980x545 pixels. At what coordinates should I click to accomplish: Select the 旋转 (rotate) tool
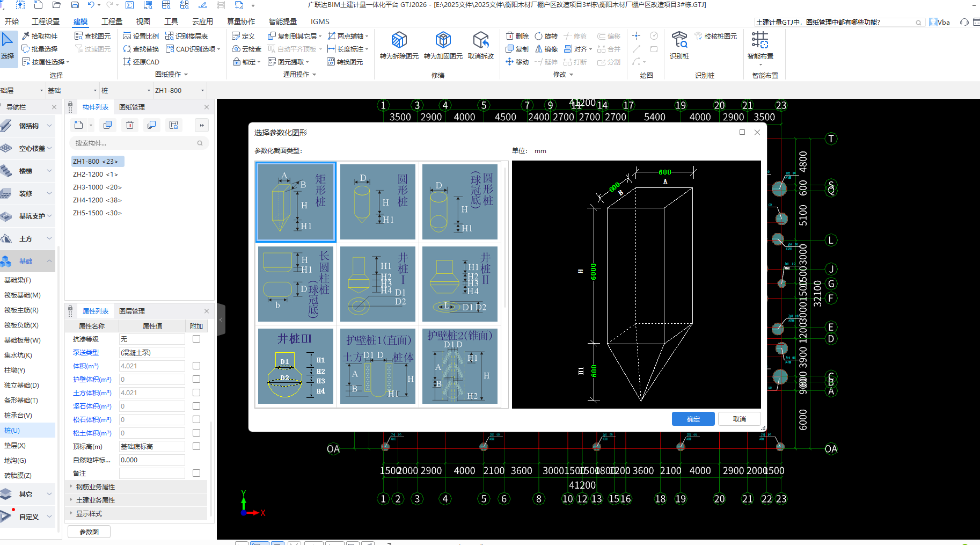click(546, 36)
